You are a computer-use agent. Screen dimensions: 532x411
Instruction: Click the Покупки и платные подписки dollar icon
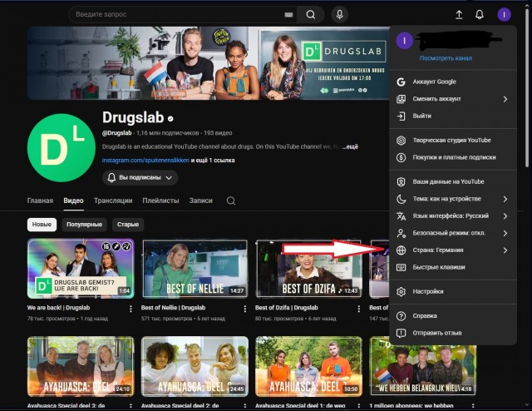coord(401,157)
